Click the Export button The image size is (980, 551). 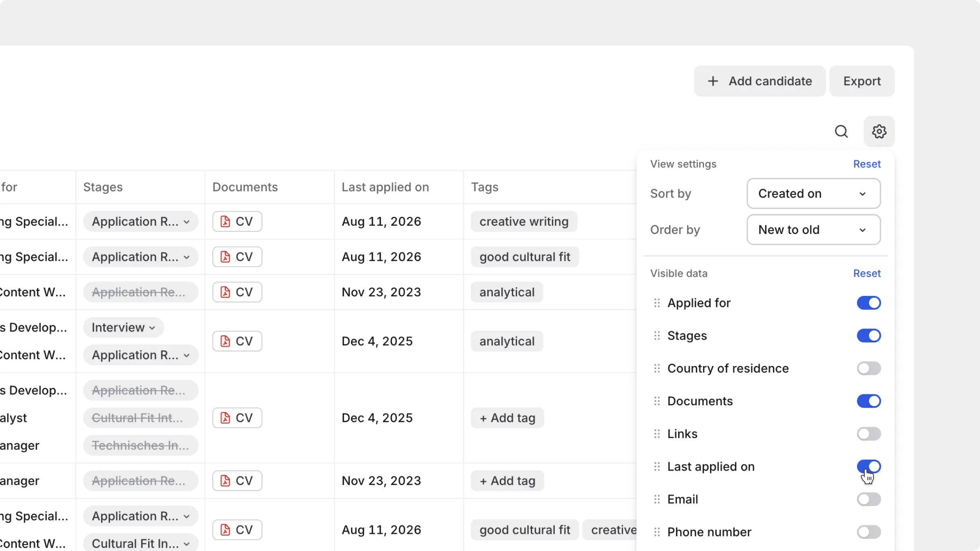click(x=862, y=81)
